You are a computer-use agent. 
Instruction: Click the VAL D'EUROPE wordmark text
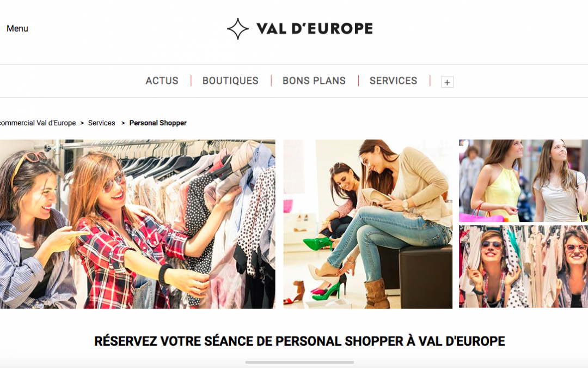[x=315, y=28]
